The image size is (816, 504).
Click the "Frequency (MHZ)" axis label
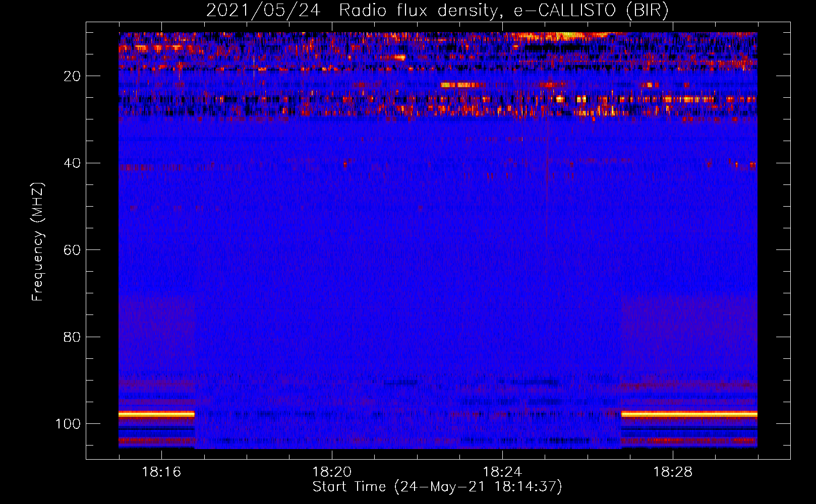(38, 241)
